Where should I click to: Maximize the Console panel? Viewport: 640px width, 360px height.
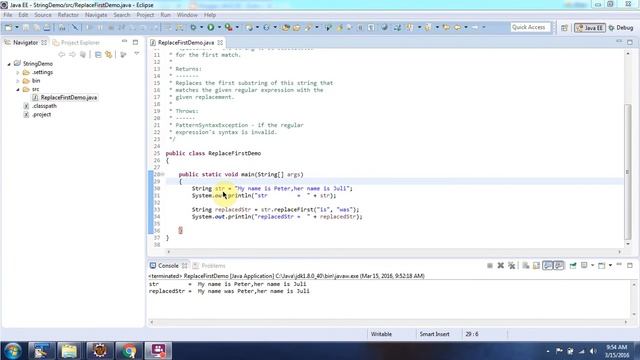coord(630,265)
